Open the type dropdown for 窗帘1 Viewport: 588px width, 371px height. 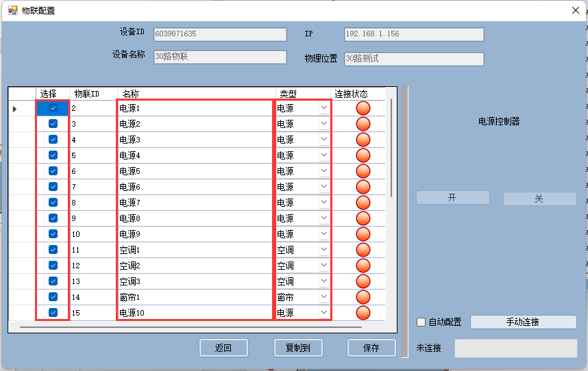[x=323, y=297]
